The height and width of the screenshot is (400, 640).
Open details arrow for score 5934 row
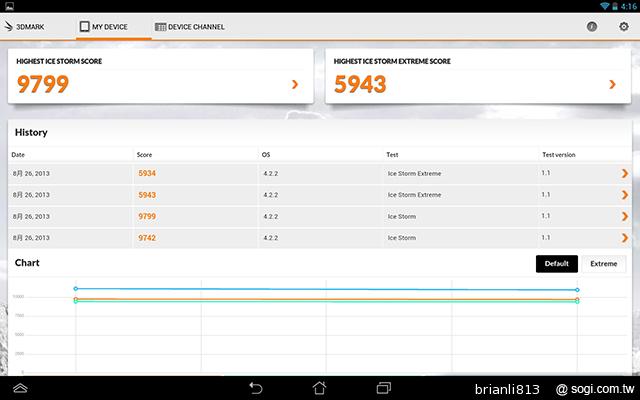624,173
